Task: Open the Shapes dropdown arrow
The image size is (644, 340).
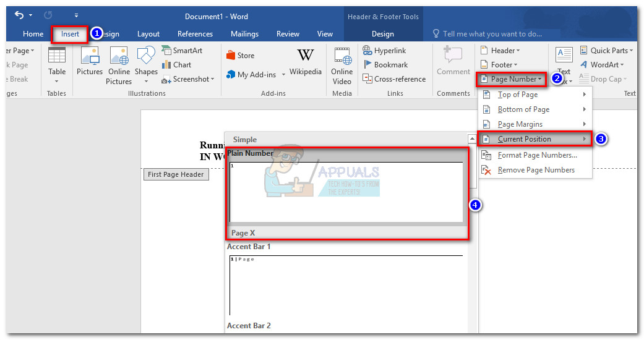Action: [146, 82]
